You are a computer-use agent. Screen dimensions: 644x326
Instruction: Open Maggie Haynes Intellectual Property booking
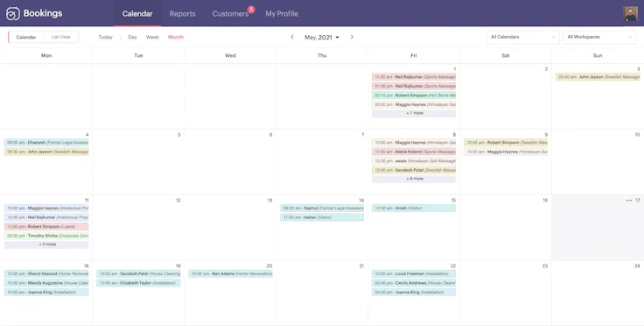pyautogui.click(x=46, y=208)
